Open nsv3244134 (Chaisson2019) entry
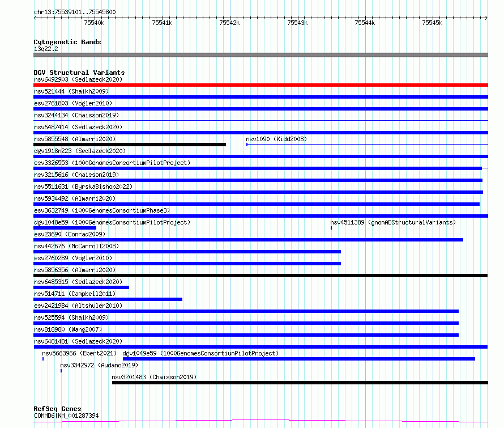Image resolution: width=504 pixels, height=428 pixels. (76, 115)
